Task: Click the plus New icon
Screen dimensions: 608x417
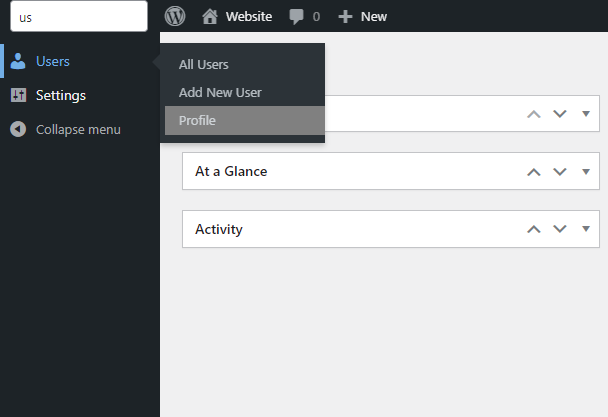Action: (345, 16)
